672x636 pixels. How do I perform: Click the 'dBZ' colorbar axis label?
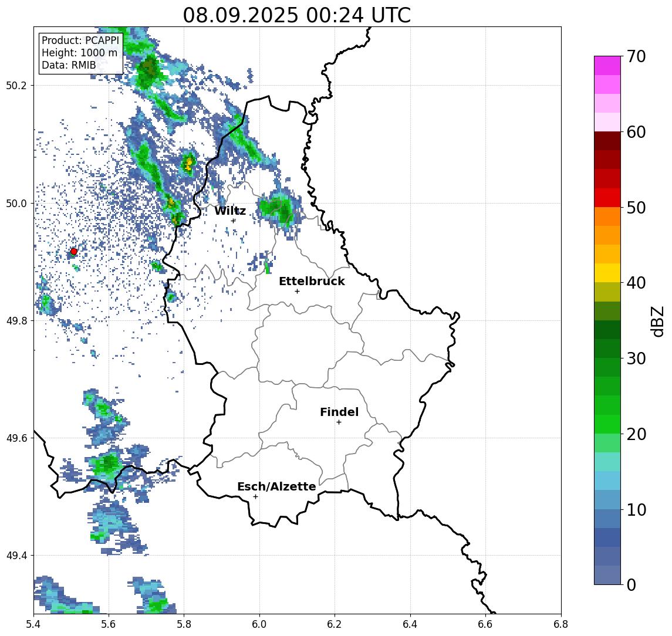(x=657, y=321)
